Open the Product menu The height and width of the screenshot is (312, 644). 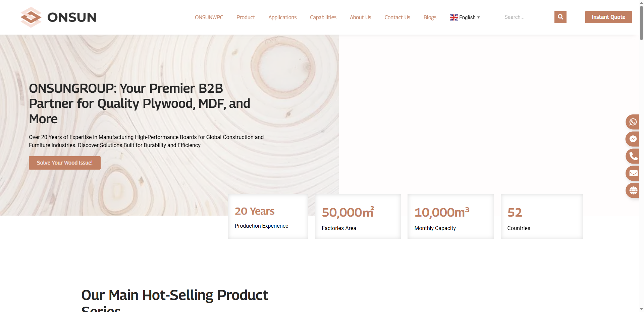[246, 17]
